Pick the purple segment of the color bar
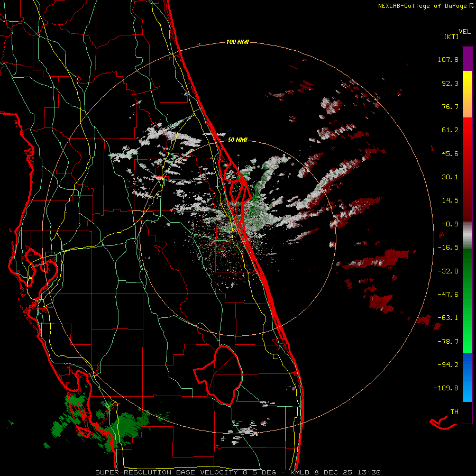Image resolution: width=476 pixels, height=476 pixels. (467, 59)
